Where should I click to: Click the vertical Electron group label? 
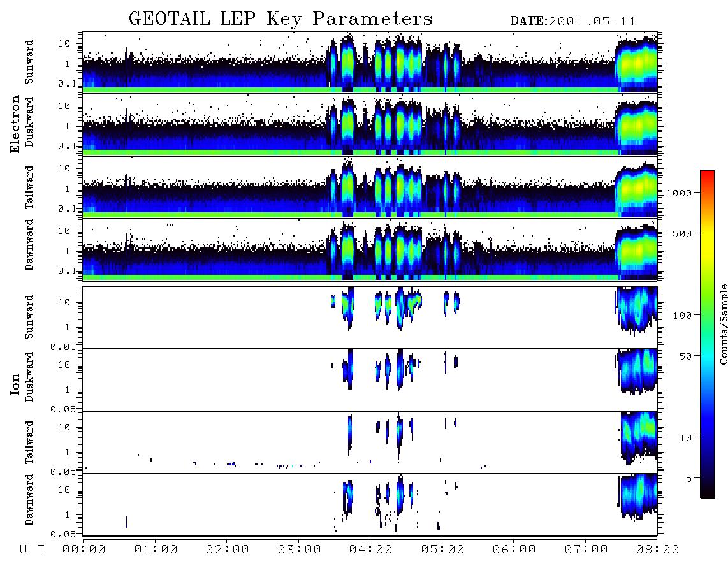click(15, 124)
